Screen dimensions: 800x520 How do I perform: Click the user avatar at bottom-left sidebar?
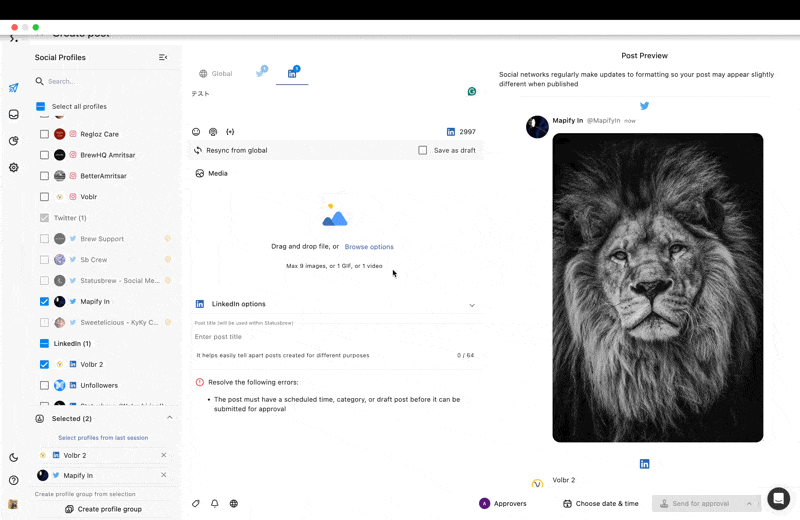(x=13, y=504)
